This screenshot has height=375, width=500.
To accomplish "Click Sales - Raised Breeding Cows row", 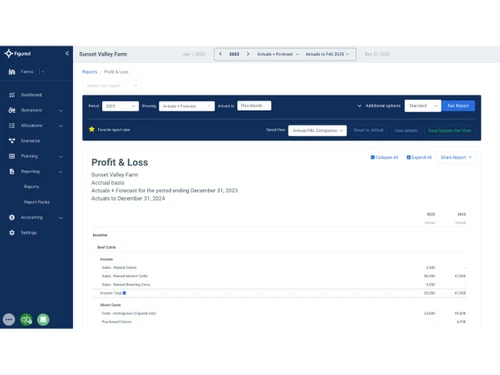I will [280, 285].
